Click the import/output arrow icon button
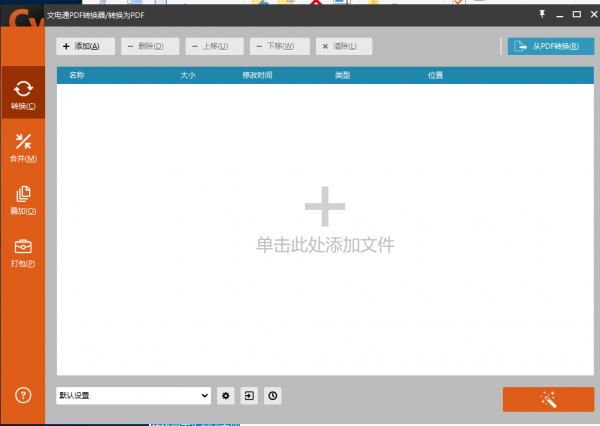 249,395
